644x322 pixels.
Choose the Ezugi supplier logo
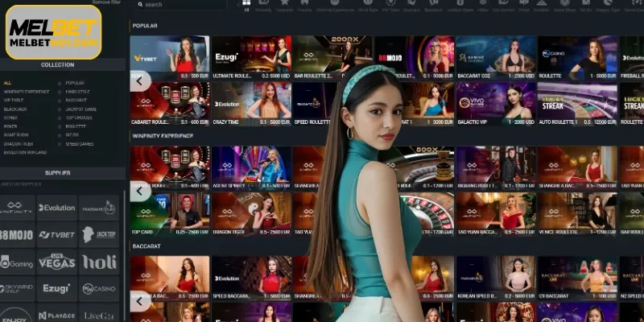56,289
